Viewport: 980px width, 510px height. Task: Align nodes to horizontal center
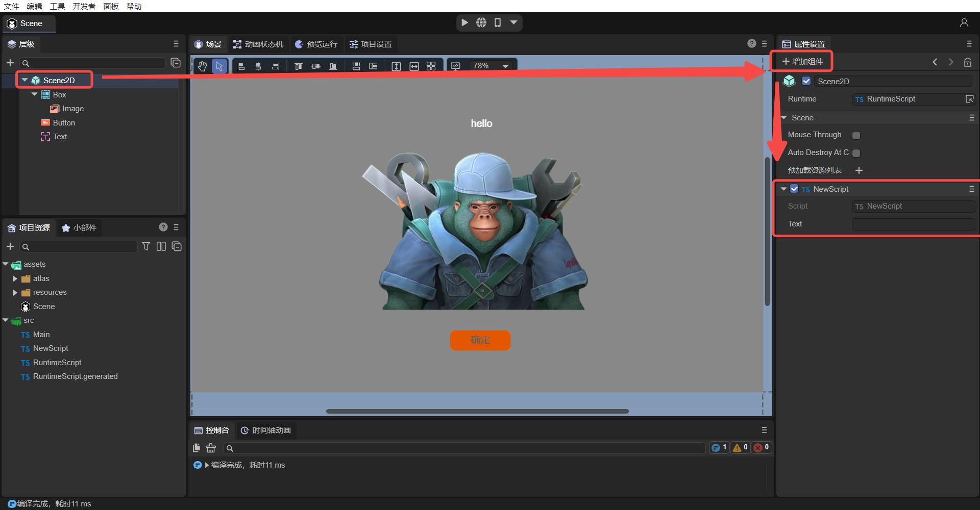(x=258, y=66)
